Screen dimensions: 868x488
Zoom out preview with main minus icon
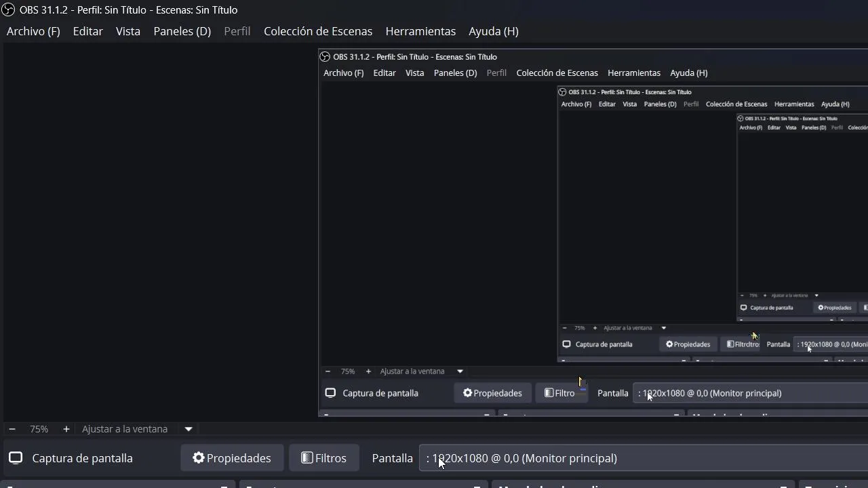[12, 429]
